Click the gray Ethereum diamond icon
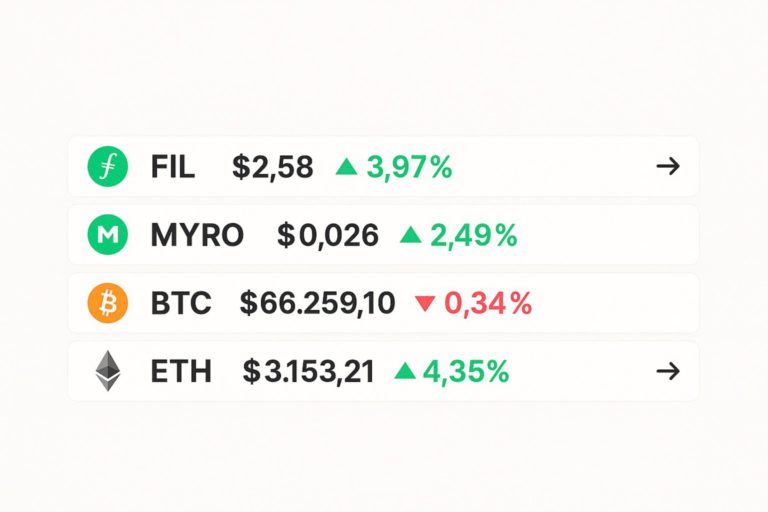Viewport: 768px width, 512px height. [x=108, y=371]
